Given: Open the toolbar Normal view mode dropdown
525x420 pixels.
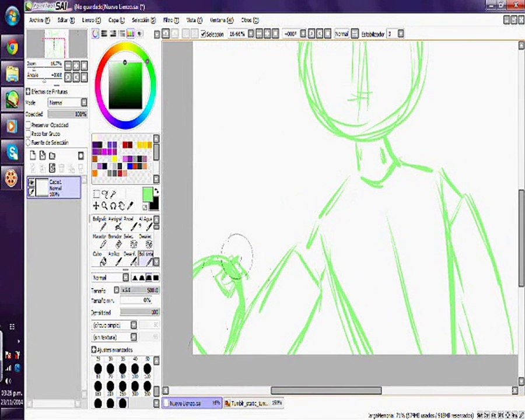Looking at the screenshot, I should (x=355, y=34).
